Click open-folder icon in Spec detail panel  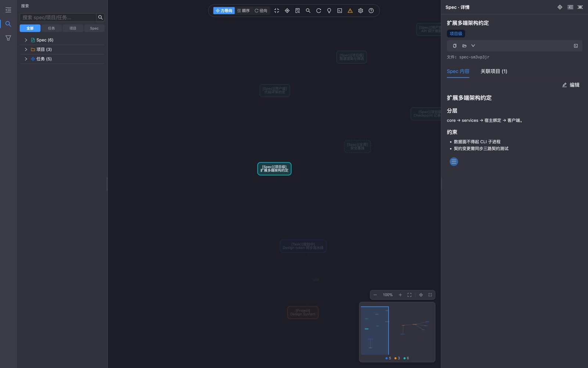tap(464, 46)
